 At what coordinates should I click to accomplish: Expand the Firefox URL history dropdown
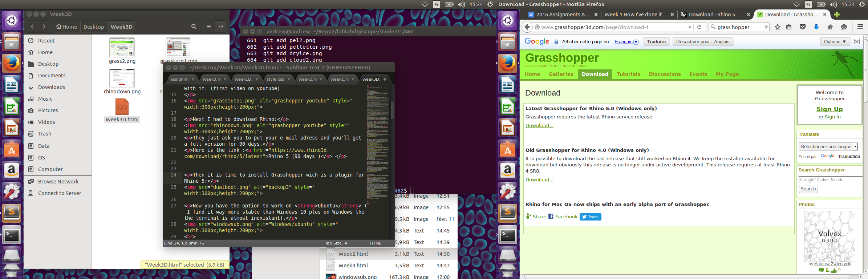(690, 27)
